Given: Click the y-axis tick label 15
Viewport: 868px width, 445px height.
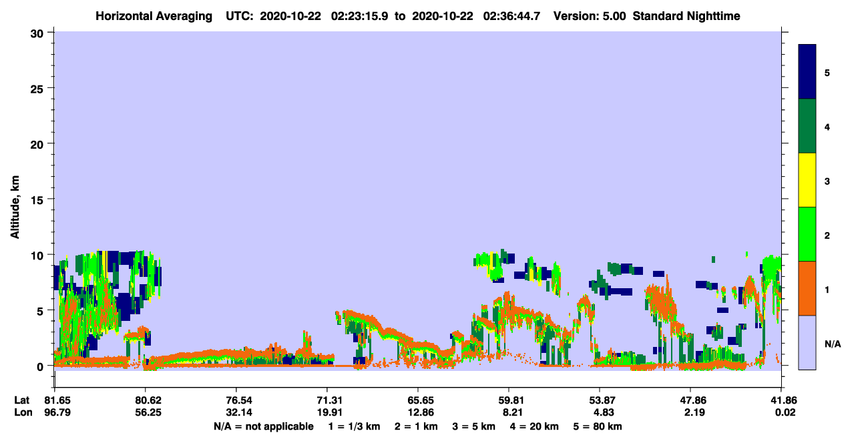Looking at the screenshot, I should click(39, 199).
